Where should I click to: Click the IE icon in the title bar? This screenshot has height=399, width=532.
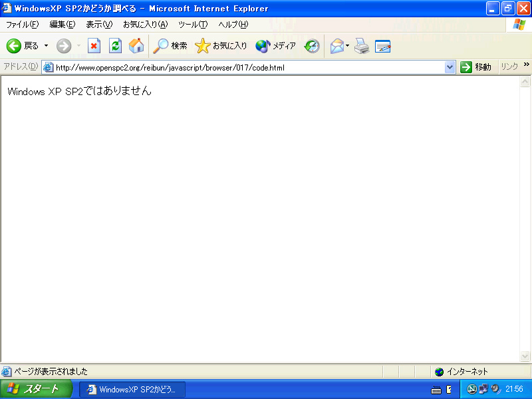(7, 8)
